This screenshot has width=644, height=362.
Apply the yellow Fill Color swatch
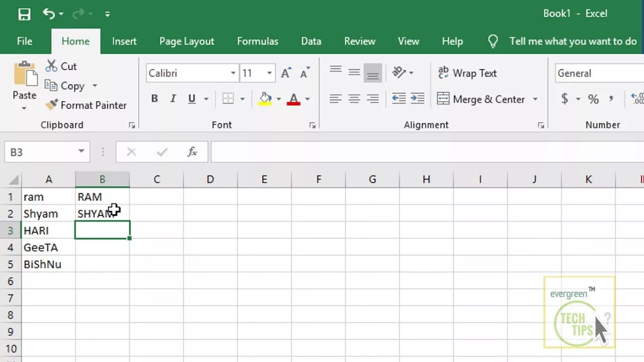[x=265, y=99]
